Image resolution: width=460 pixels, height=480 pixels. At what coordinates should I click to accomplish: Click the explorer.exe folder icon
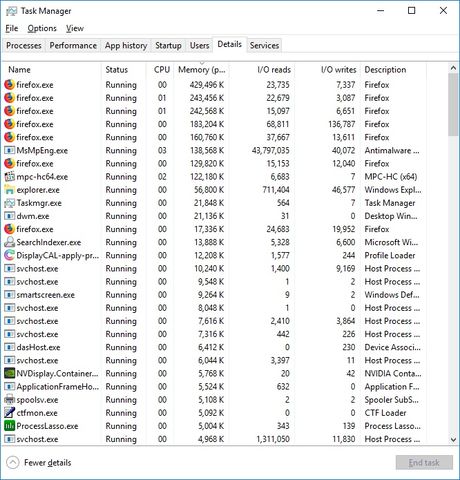[x=9, y=190]
